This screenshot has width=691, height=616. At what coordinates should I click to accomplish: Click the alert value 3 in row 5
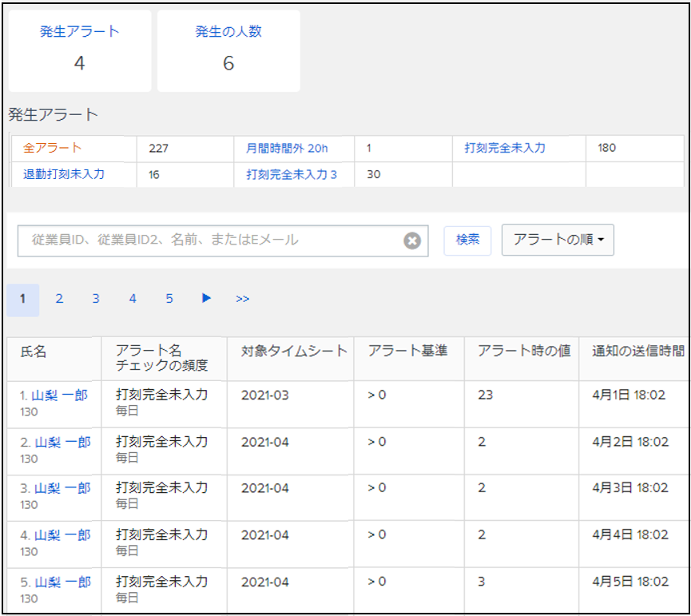point(482,582)
